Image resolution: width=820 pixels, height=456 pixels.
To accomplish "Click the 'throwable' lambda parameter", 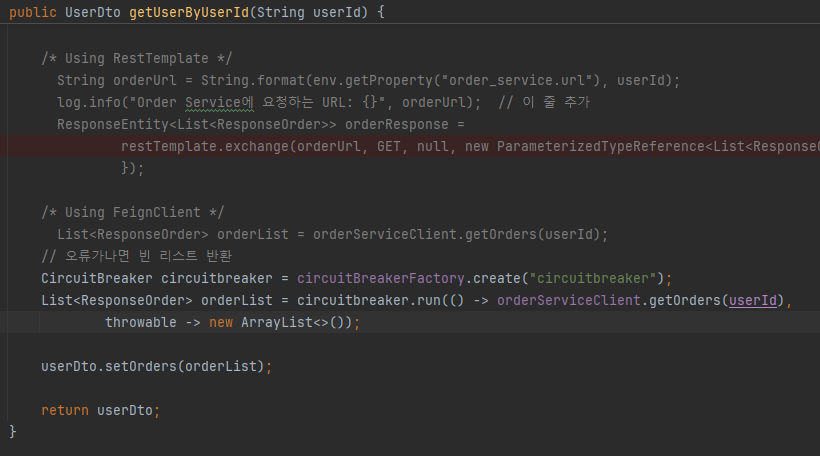I will 141,322.
